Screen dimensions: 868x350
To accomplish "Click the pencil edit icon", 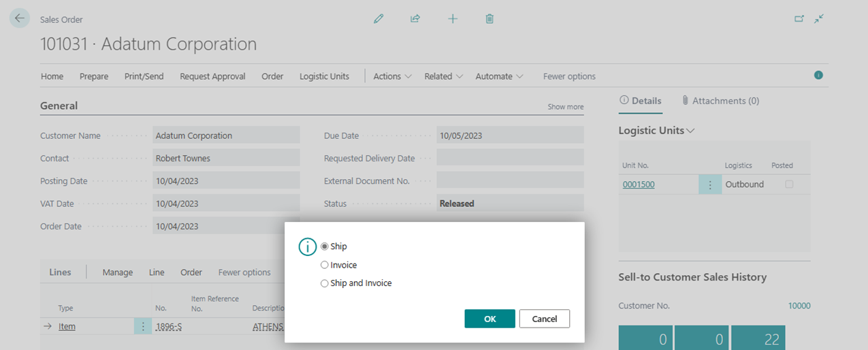I will pyautogui.click(x=379, y=19).
